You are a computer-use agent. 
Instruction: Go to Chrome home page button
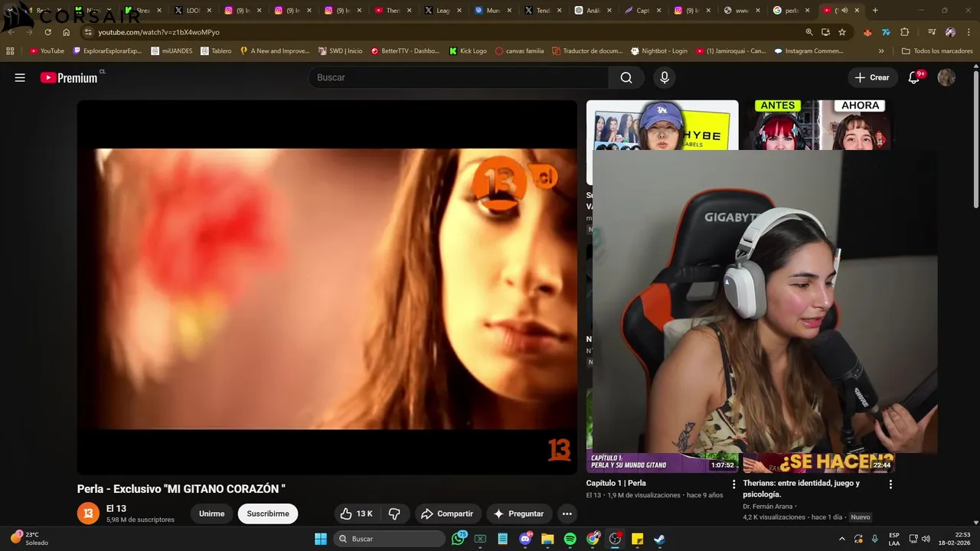click(67, 32)
